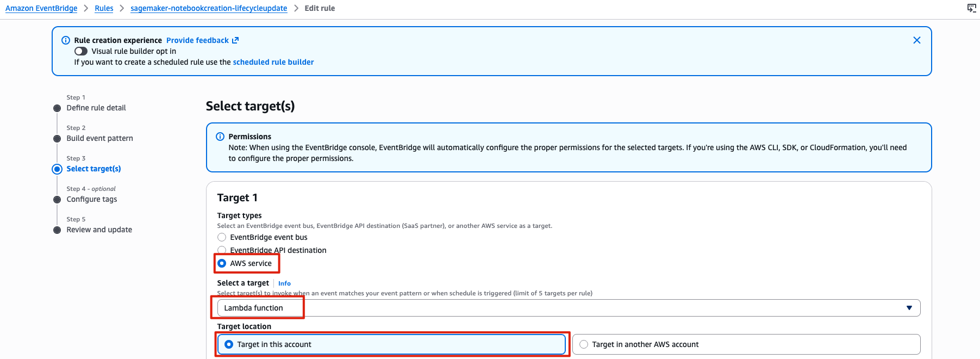
Task: Jump to Build event pattern step
Action: click(x=99, y=138)
